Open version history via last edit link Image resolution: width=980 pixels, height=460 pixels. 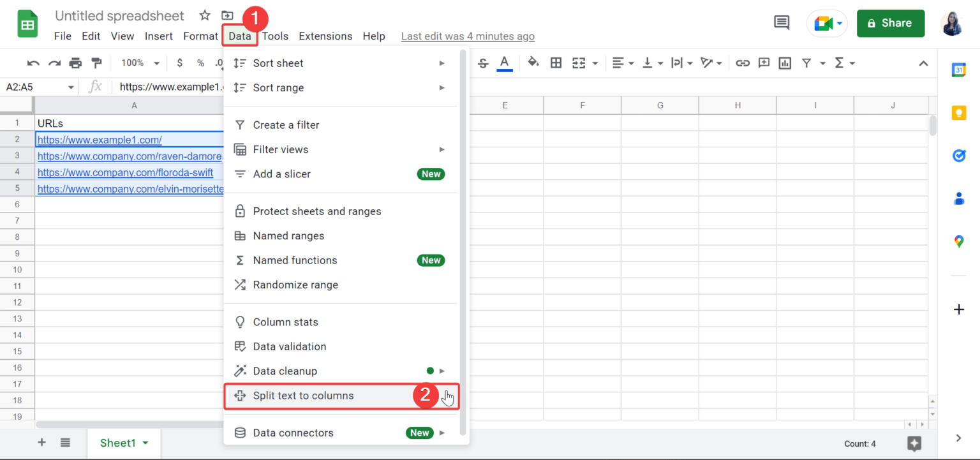(468, 36)
